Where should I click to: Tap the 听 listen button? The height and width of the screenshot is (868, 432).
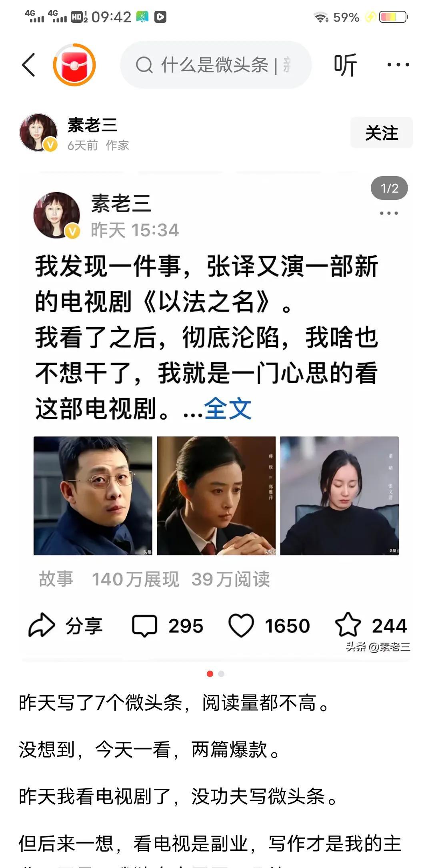pos(345,65)
